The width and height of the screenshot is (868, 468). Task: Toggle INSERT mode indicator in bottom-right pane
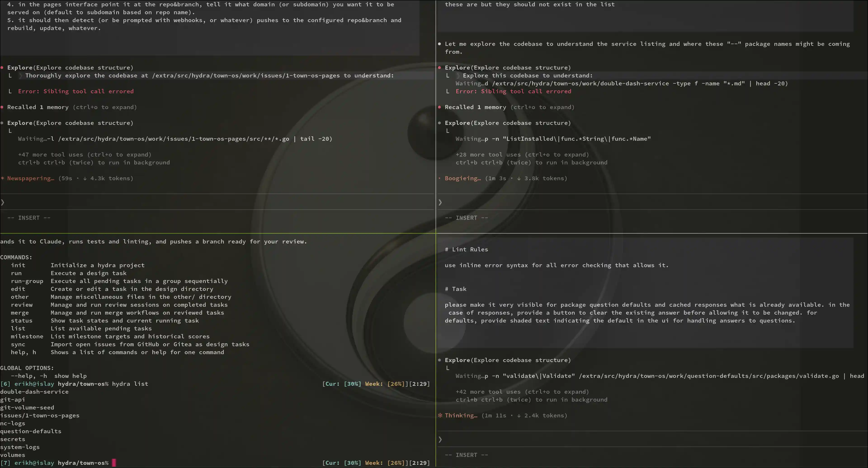coord(467,455)
